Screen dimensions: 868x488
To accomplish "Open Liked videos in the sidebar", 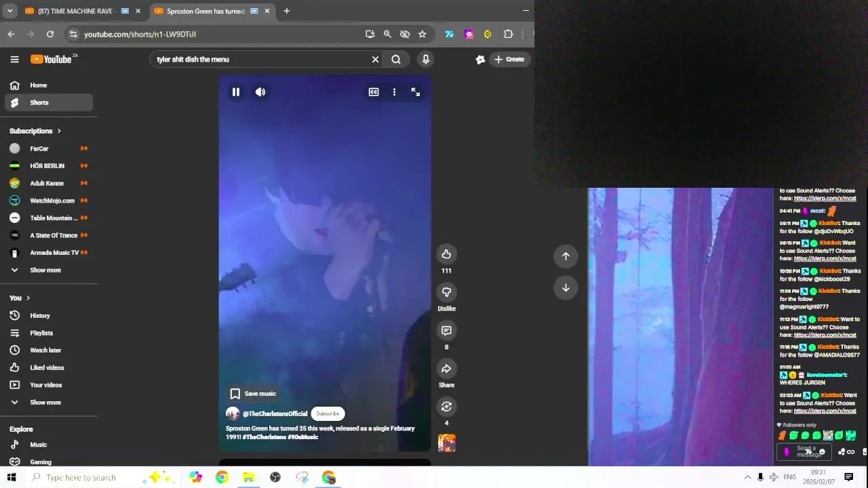I will pos(48,367).
